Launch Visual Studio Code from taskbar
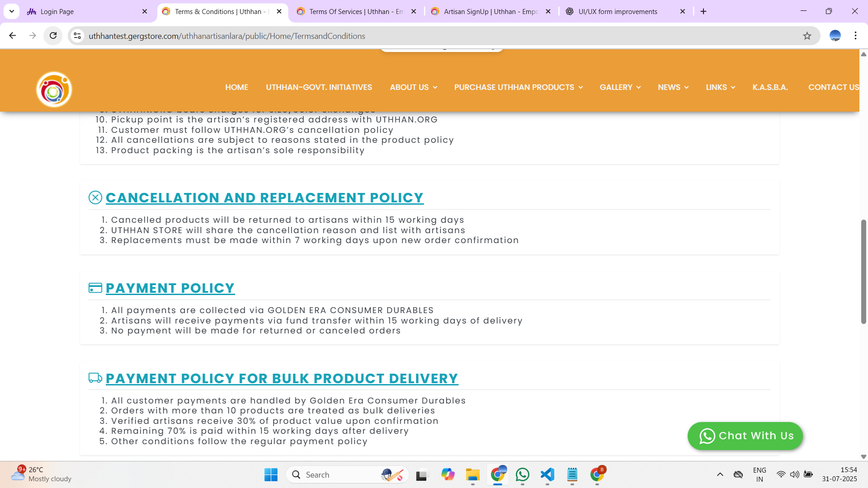Screen dimensions: 868x488 pos(547,474)
